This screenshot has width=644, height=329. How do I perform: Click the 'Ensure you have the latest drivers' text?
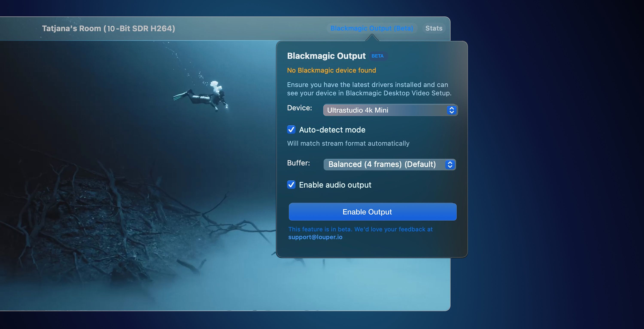click(x=369, y=89)
